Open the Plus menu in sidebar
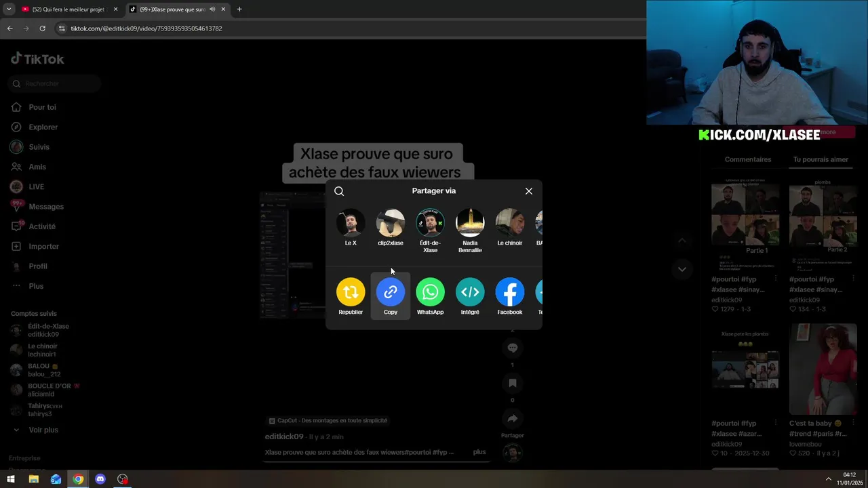868x488 pixels. [36, 286]
